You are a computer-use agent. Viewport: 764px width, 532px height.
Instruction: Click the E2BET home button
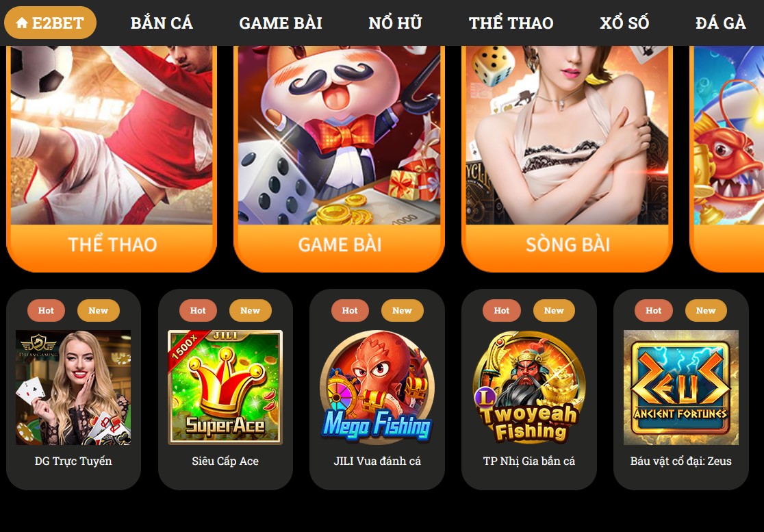coord(50,23)
